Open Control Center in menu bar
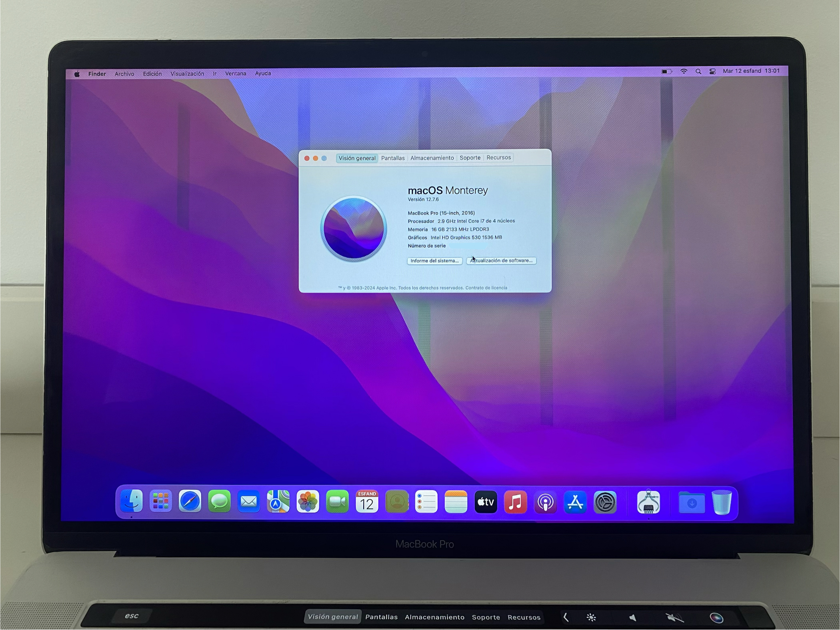The width and height of the screenshot is (840, 630). [x=712, y=72]
